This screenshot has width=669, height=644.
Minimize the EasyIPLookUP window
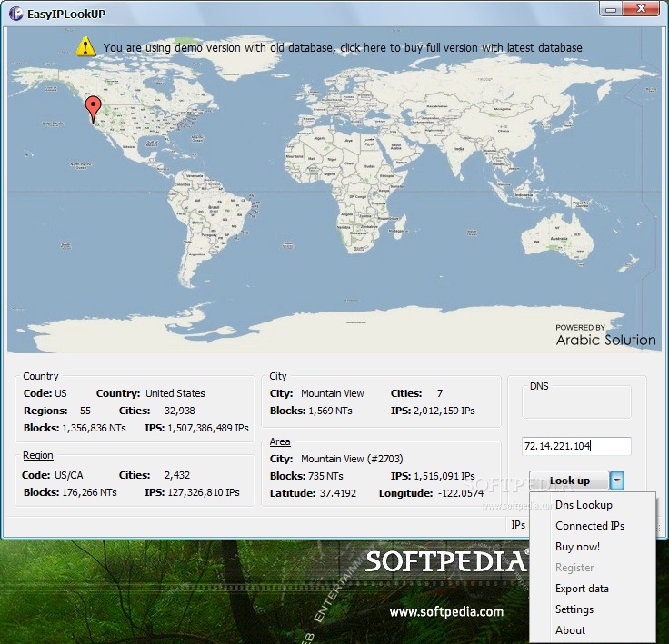click(611, 9)
